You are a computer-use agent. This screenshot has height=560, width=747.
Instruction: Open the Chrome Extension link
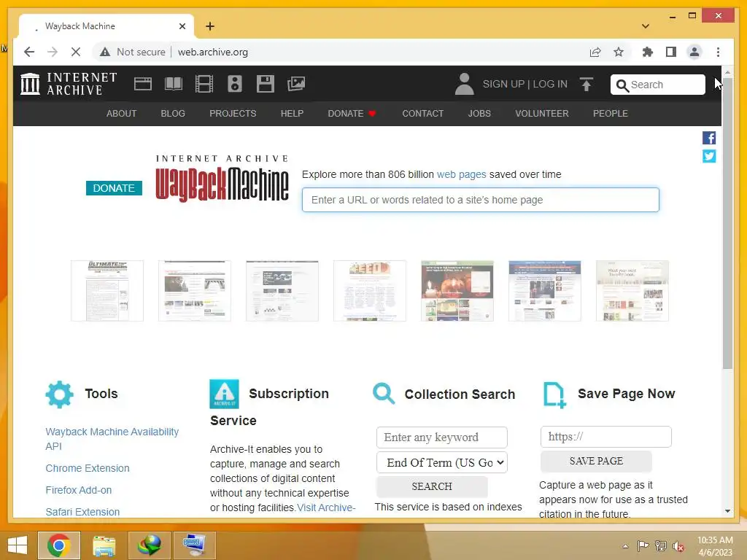coord(88,468)
